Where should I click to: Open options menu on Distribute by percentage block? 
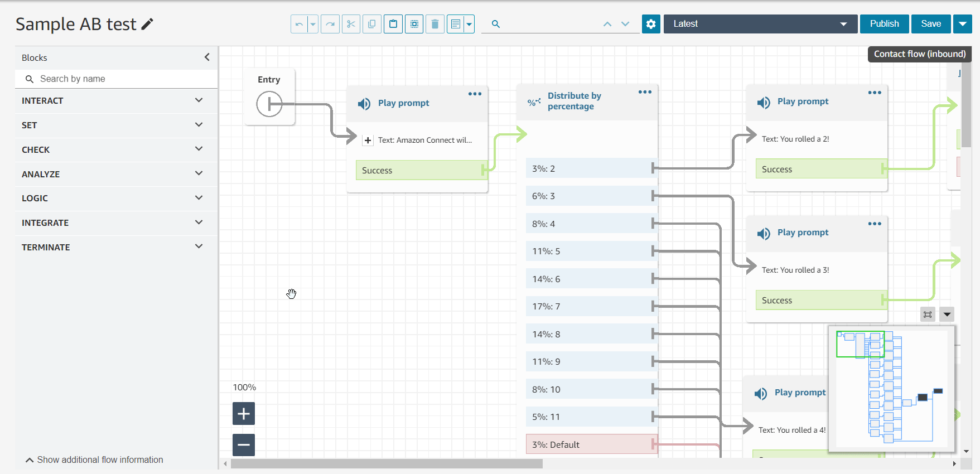pos(645,92)
